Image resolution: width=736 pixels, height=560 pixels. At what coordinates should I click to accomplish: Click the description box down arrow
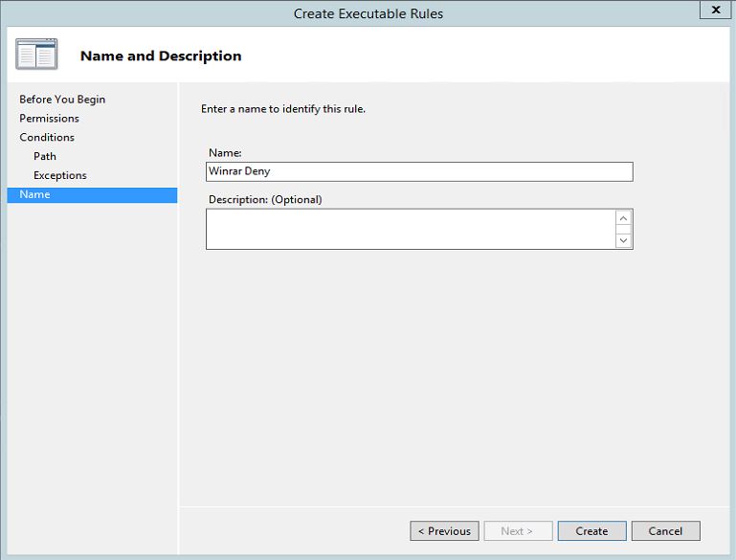point(623,240)
